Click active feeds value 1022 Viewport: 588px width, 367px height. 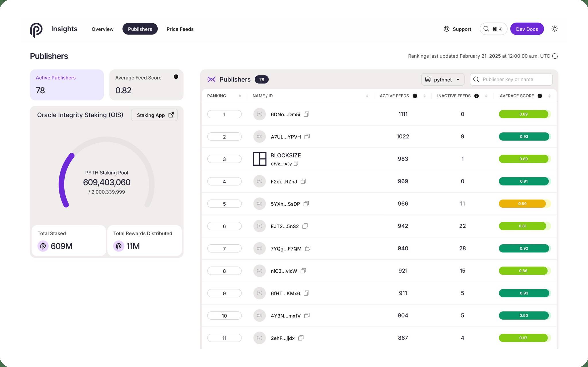[x=403, y=136]
